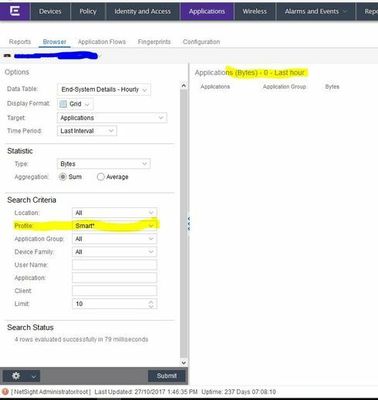Click the scroll down arrow in Options panel

(184, 362)
